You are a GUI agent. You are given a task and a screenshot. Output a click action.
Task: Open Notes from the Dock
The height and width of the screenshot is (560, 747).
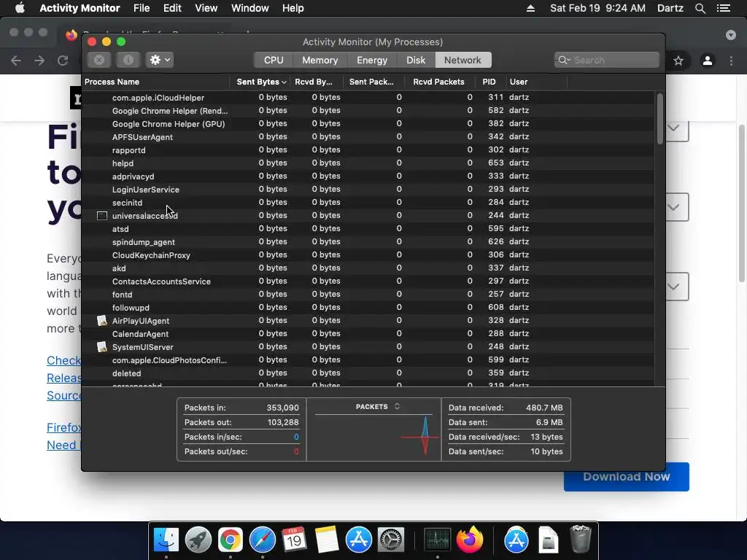pos(326,540)
